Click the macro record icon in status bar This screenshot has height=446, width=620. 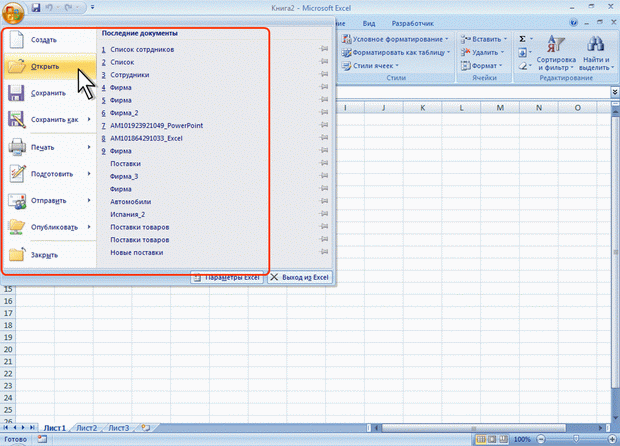pos(42,439)
